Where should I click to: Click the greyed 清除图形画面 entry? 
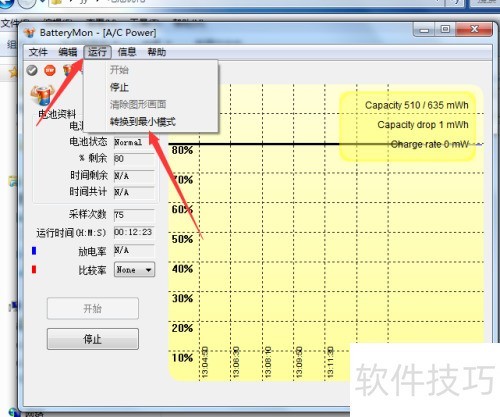click(151, 105)
